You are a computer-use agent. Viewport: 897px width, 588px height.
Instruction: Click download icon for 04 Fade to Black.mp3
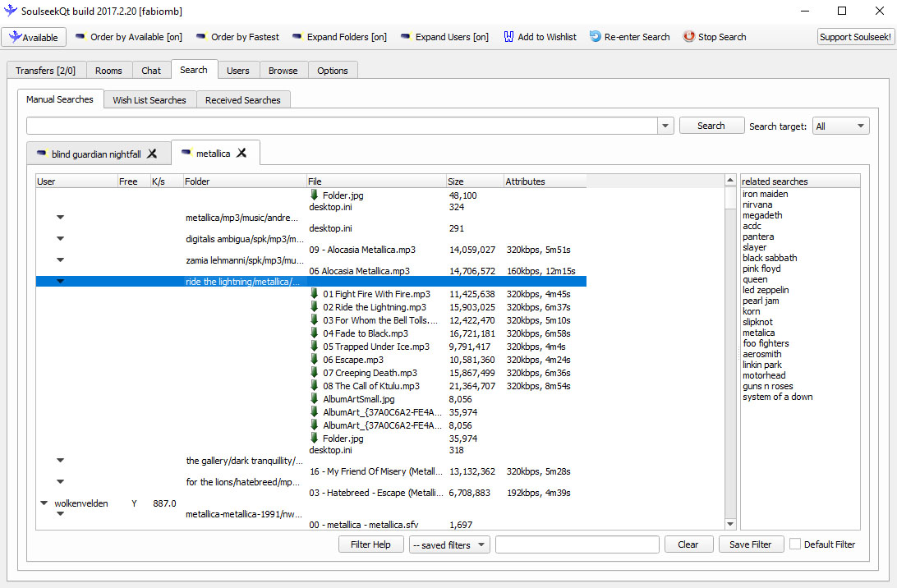[x=314, y=333]
